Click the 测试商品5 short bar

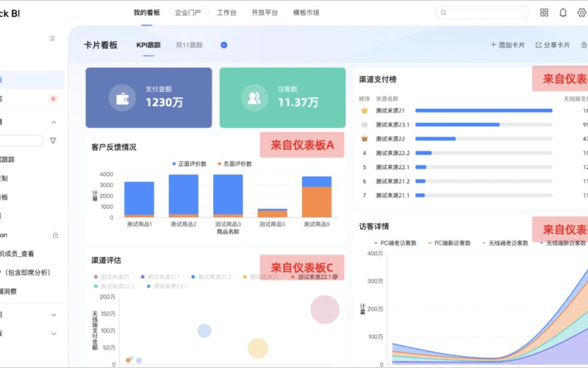(272, 213)
